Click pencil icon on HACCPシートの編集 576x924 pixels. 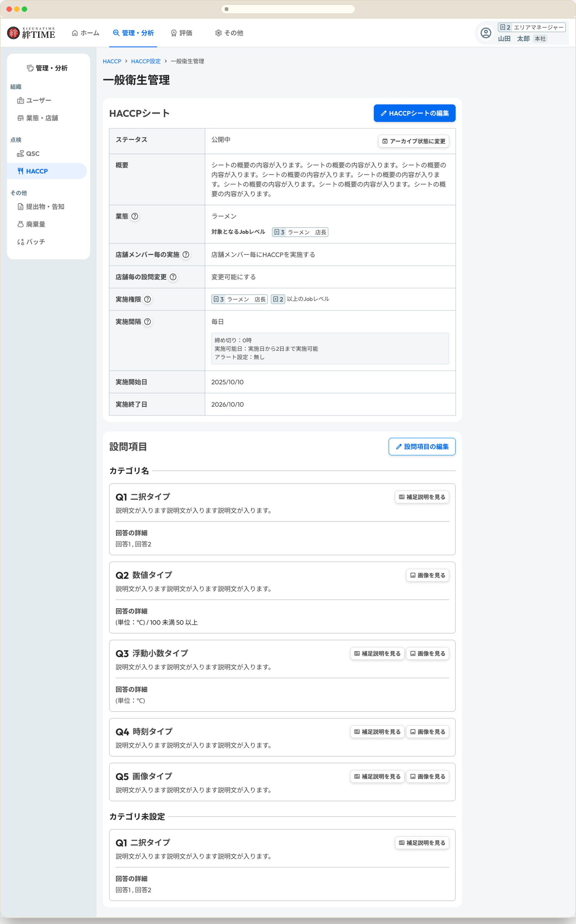click(x=383, y=114)
